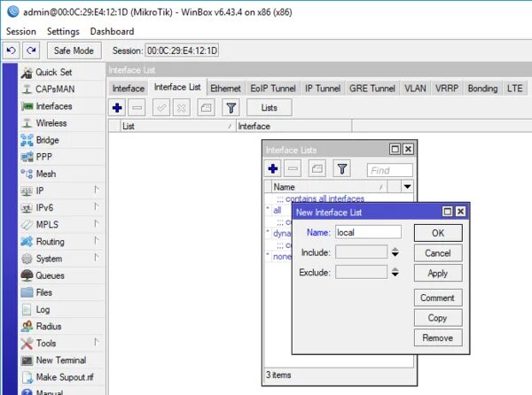The image size is (532, 395).
Task: Expand the IP submenu arrow
Action: tap(97, 190)
